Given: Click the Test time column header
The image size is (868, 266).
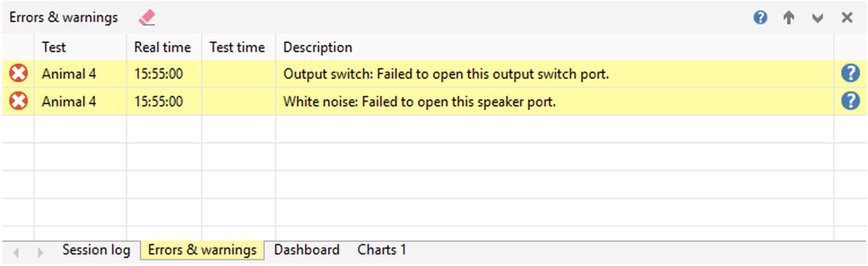Looking at the screenshot, I should [x=237, y=47].
